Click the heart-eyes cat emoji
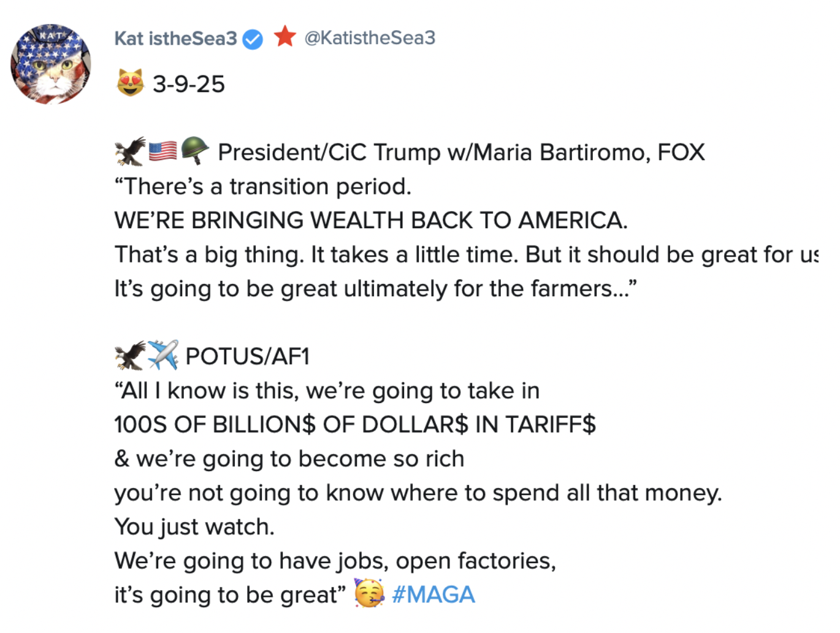Viewport: 840px width, 633px height. 130,83
